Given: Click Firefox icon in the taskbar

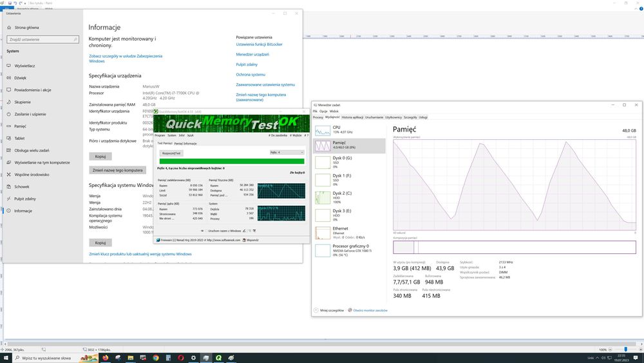Looking at the screenshot, I should (x=106, y=358).
